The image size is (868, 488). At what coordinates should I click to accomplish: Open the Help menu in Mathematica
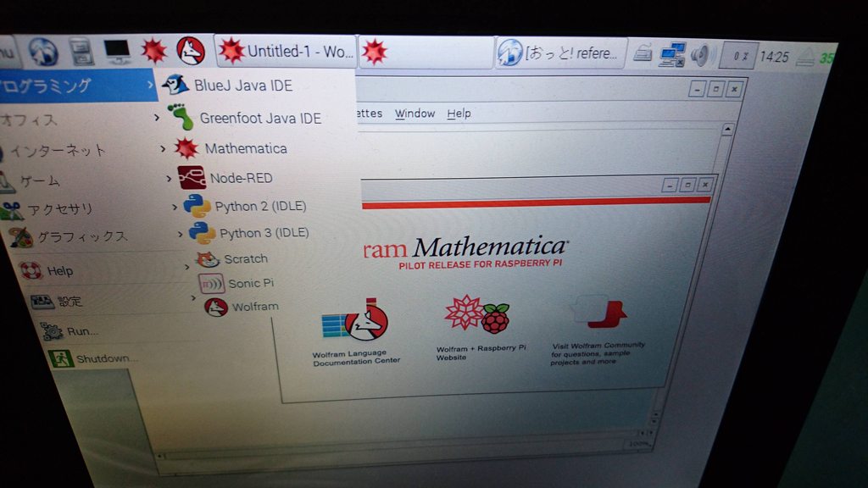click(459, 114)
